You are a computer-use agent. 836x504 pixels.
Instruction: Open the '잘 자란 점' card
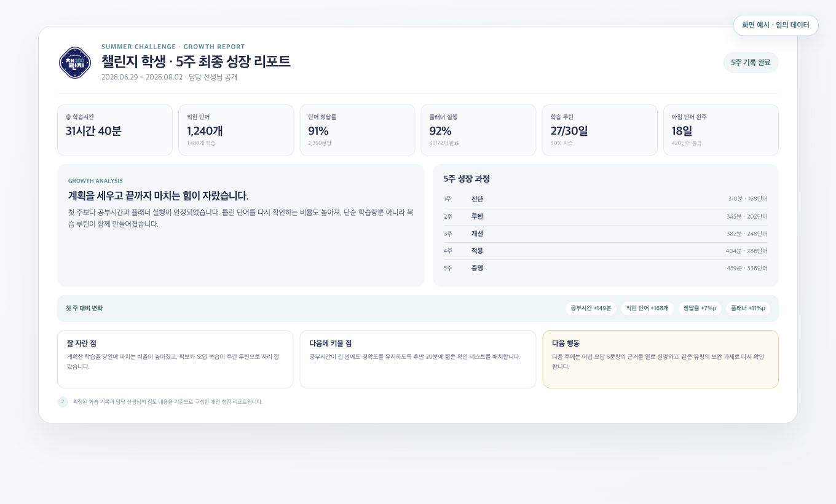pos(175,360)
